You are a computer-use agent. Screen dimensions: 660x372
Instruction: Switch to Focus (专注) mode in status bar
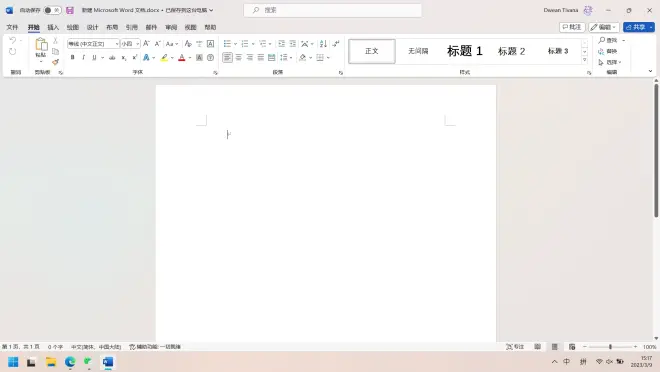515,347
